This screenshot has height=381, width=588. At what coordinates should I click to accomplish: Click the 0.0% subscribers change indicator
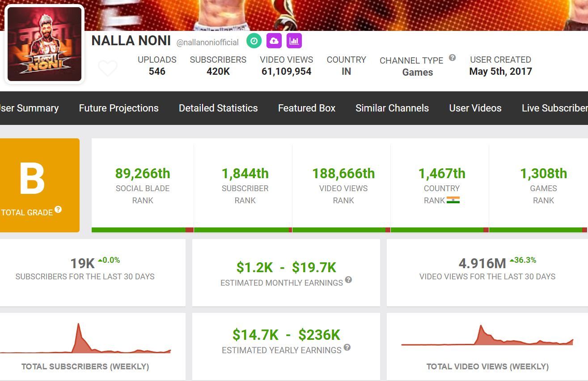coord(109,260)
